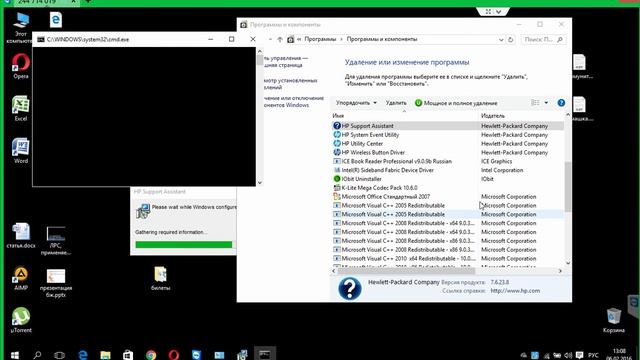The height and width of the screenshot is (360, 640).
Task: Click the Программы breadcrumb in address bar
Action: click(x=320, y=40)
